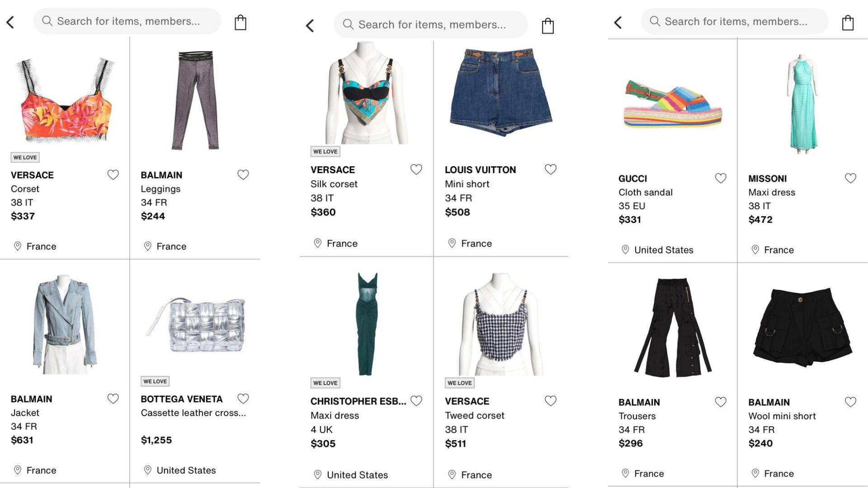This screenshot has width=868, height=488.
Task: Tap back arrow in middle screen
Action: [x=310, y=26]
